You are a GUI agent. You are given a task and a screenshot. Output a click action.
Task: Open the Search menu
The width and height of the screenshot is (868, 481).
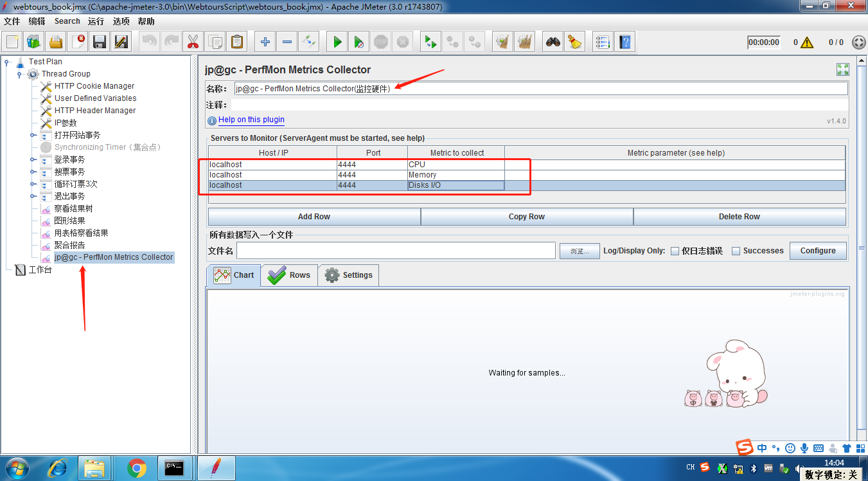click(67, 21)
